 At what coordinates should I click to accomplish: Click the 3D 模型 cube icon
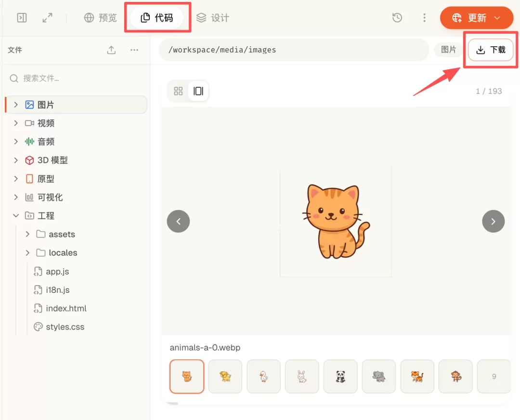(x=29, y=160)
